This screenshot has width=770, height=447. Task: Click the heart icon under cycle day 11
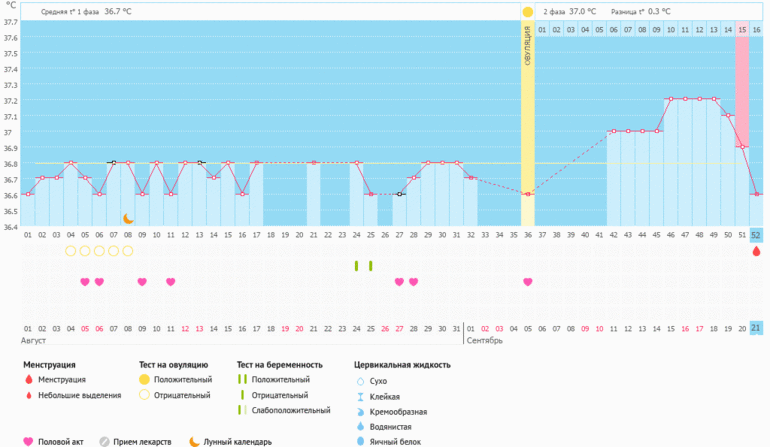[171, 282]
